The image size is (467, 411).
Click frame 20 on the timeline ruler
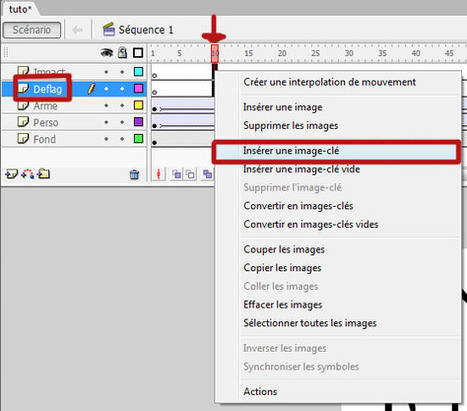coord(282,53)
